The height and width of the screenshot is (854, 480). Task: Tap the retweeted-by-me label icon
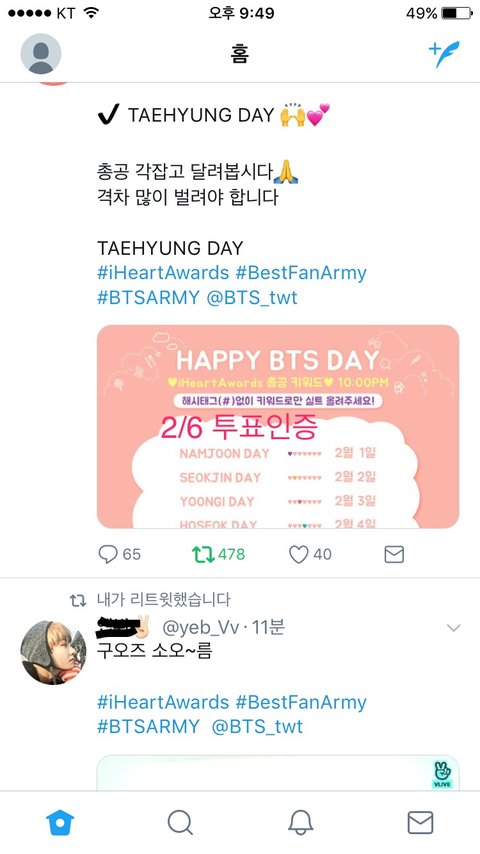click(78, 600)
